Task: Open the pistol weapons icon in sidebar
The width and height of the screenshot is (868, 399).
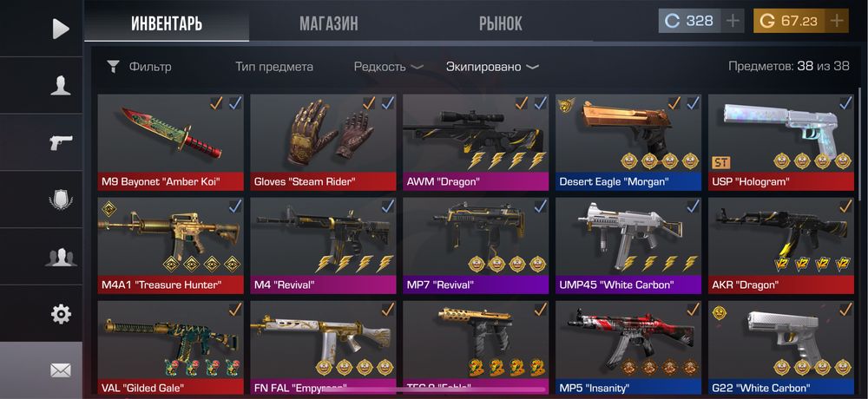Action: [61, 142]
